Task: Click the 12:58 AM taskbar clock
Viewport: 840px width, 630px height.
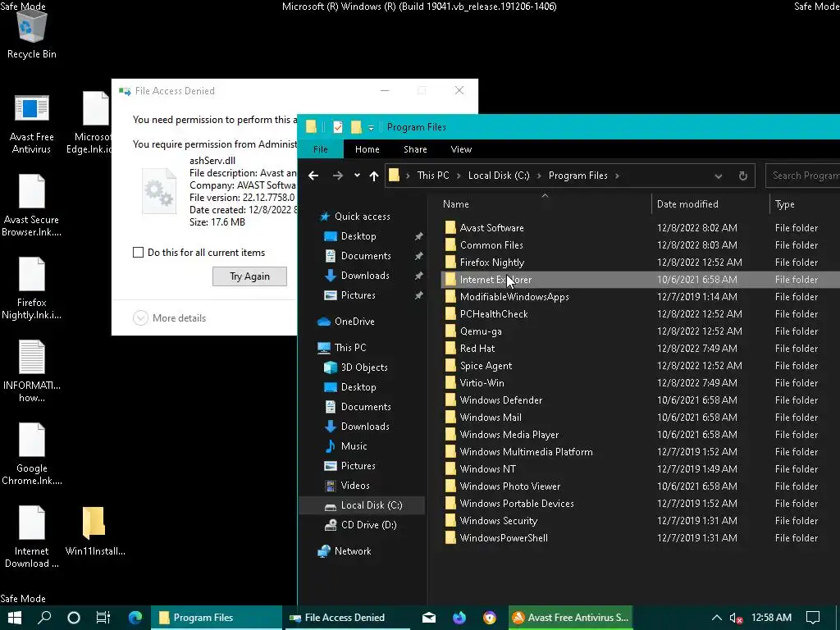Action: (771, 618)
